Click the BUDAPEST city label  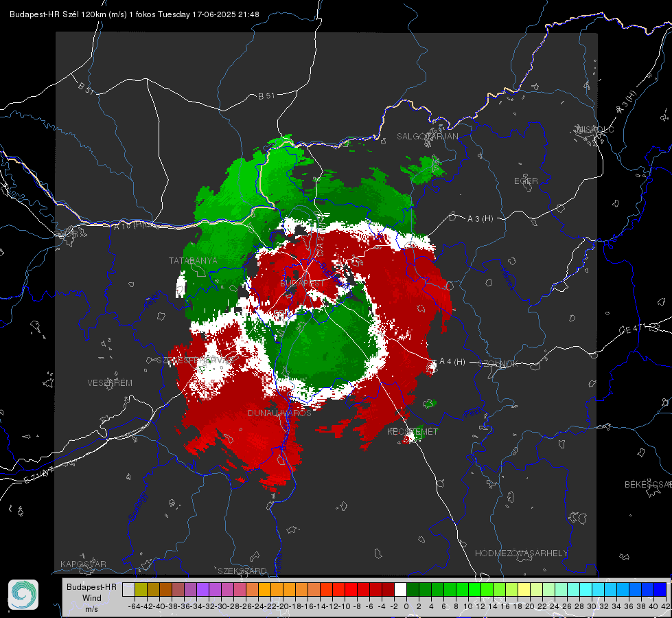[x=302, y=283]
